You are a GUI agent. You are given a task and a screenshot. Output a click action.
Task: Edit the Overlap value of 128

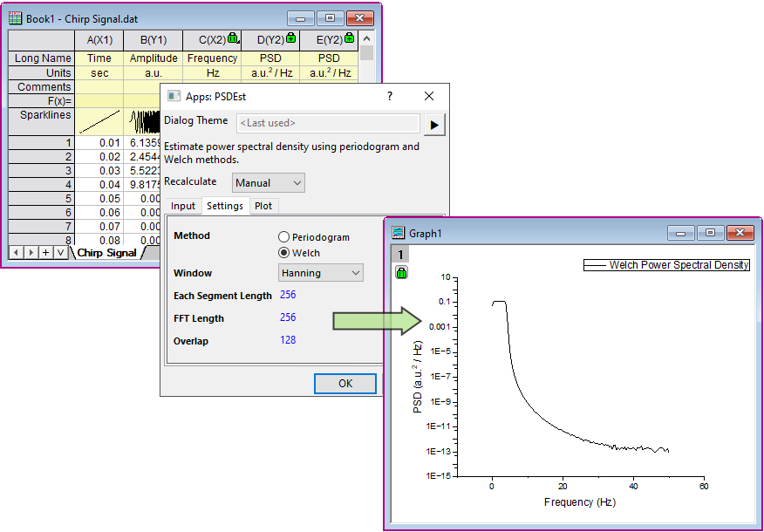click(288, 341)
